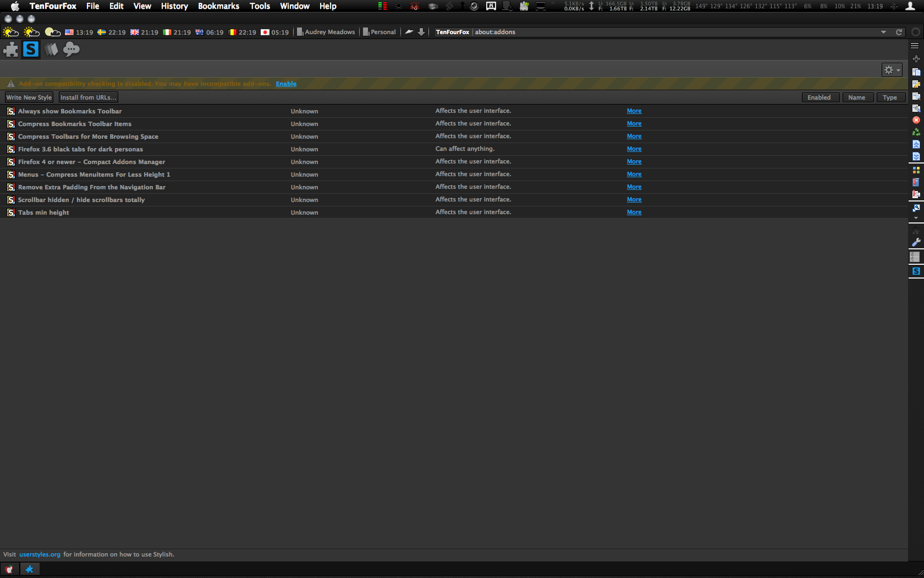The width and height of the screenshot is (924, 578).
Task: Sort styles by Type
Action: click(x=890, y=97)
